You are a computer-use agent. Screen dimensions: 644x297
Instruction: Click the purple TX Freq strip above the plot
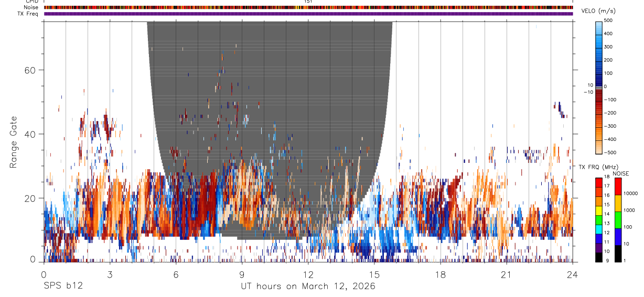308,14
